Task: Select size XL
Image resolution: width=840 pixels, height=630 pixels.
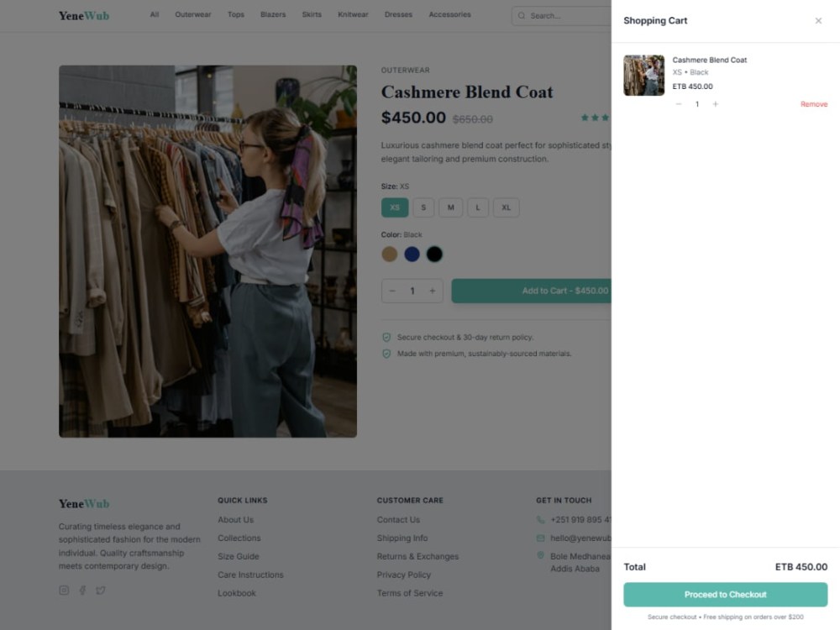Action: tap(507, 207)
